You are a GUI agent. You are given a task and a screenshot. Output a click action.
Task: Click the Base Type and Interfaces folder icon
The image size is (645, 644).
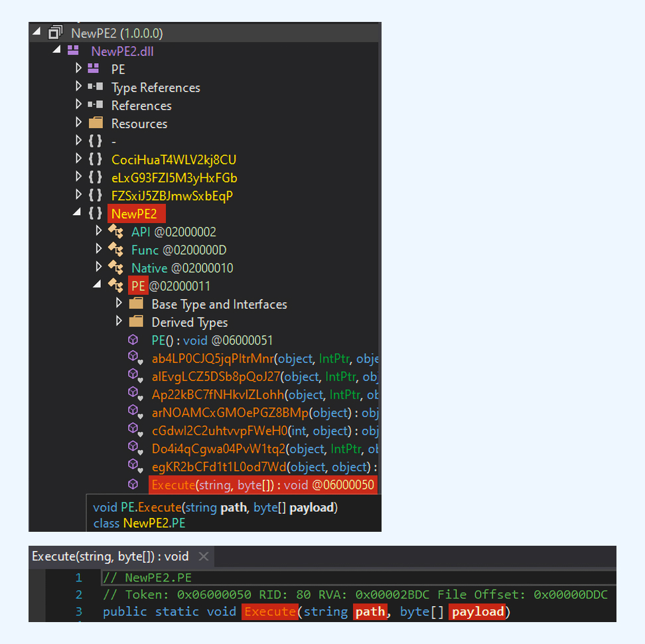136,303
